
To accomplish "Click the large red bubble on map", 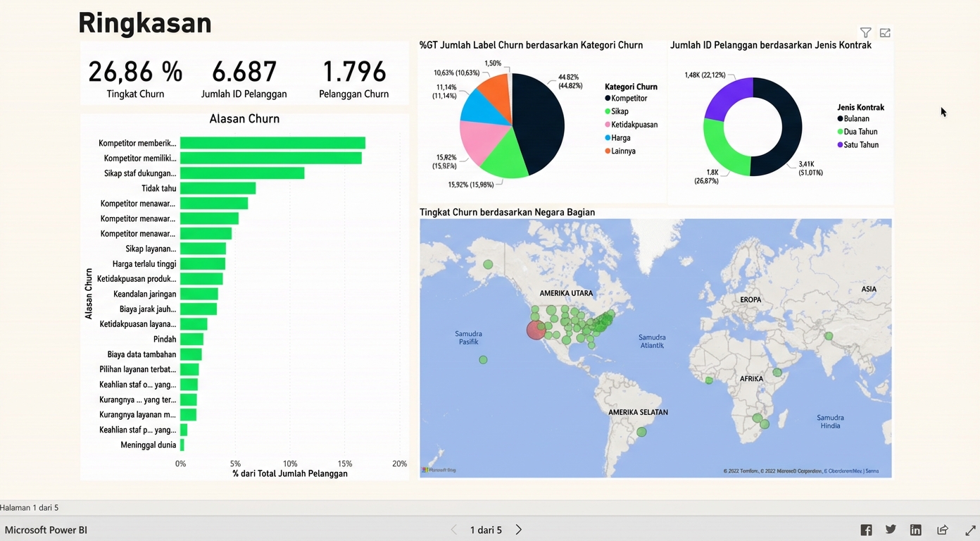I will click(x=536, y=330).
